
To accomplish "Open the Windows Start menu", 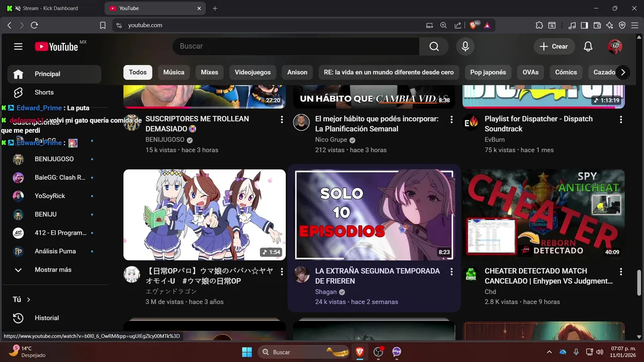I will pos(247,352).
